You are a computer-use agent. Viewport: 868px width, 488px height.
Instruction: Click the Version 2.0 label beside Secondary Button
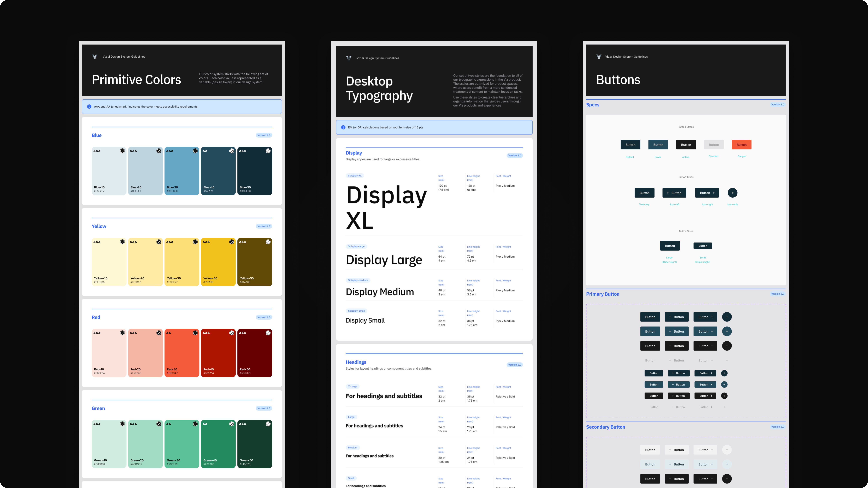[x=778, y=427]
